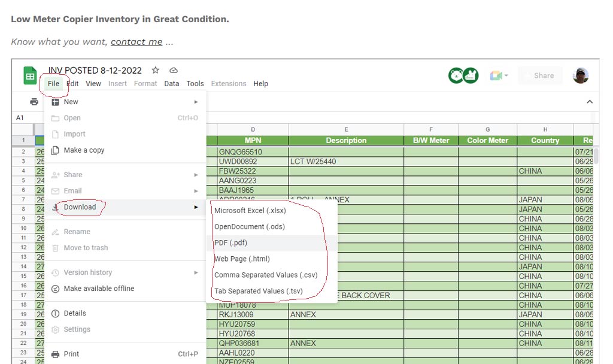Follow the 'contact me' link
The width and height of the screenshot is (613, 364).
coord(136,41)
